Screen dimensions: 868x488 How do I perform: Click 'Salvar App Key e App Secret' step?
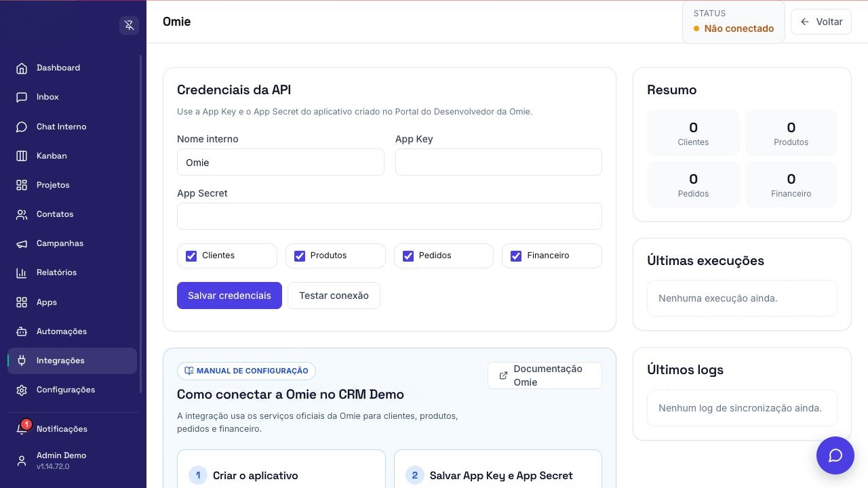(498, 469)
